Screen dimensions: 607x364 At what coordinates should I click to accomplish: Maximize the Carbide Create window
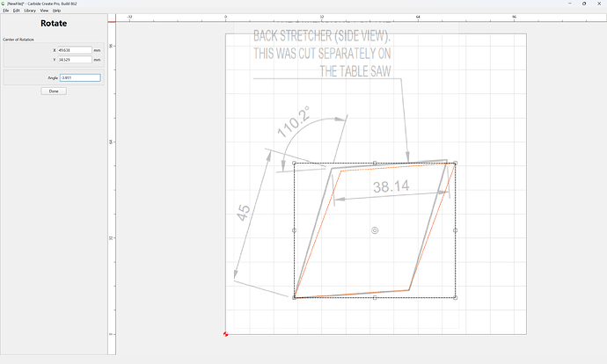click(584, 4)
